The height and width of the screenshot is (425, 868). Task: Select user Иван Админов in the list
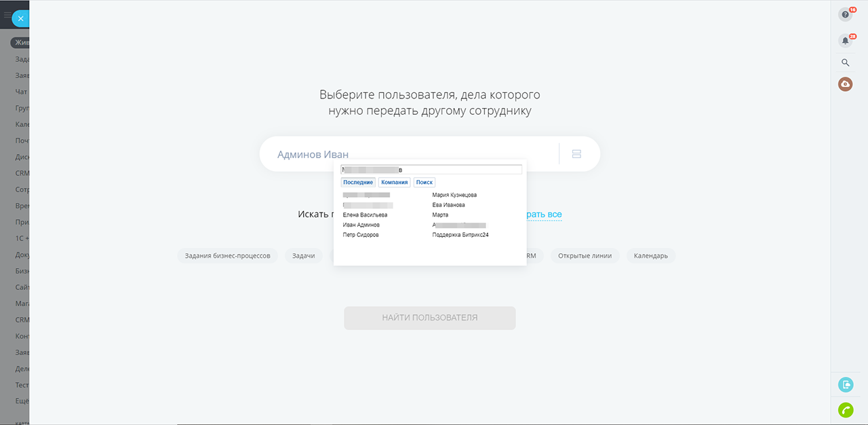361,225
